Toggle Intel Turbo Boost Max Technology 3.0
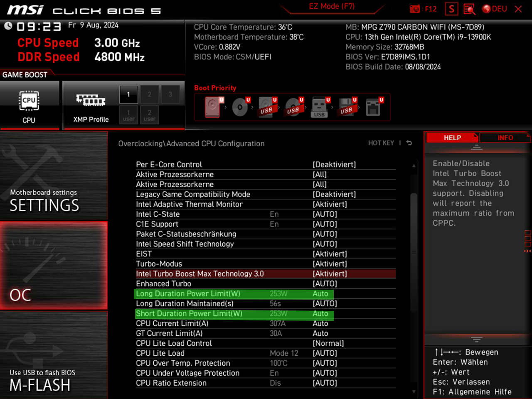532x399 pixels. (x=266, y=274)
